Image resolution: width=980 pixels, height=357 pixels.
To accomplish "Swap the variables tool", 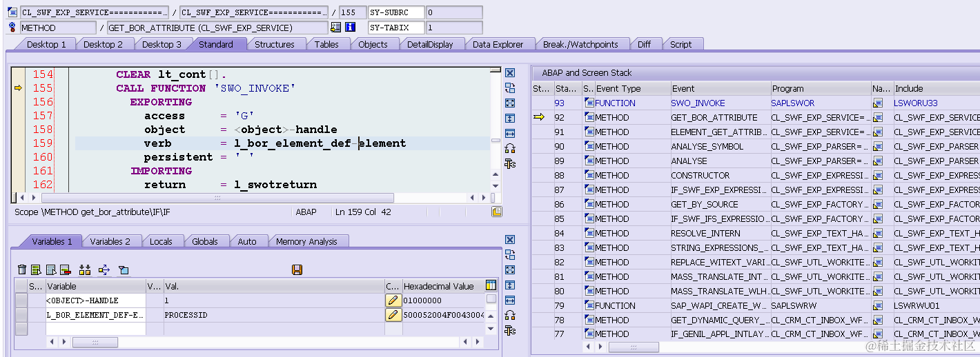I will click(x=510, y=255).
